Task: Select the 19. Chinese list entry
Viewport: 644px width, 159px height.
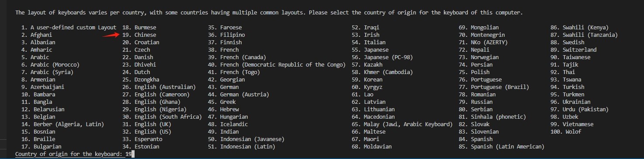Action: (139, 35)
